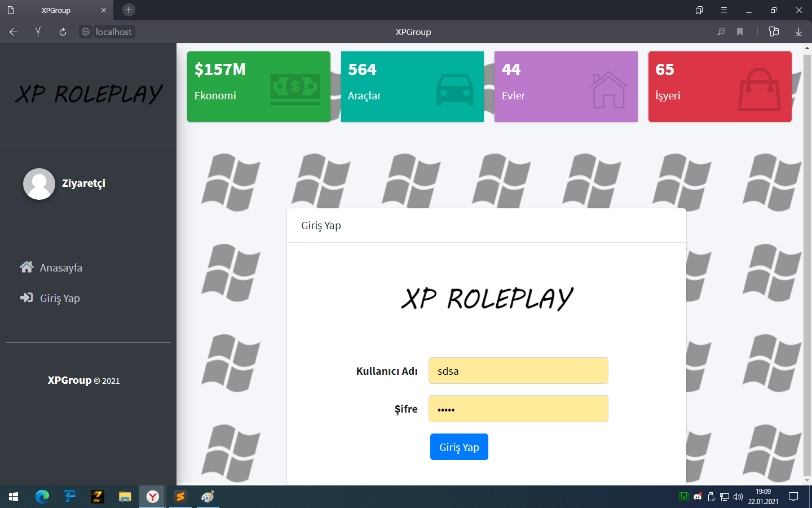The image size is (812, 508).
Task: Click the Evler label
Action: (513, 96)
